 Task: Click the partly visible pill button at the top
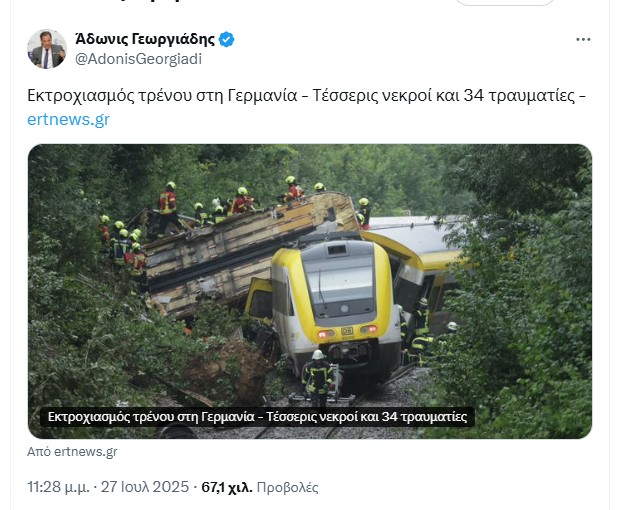505,3
